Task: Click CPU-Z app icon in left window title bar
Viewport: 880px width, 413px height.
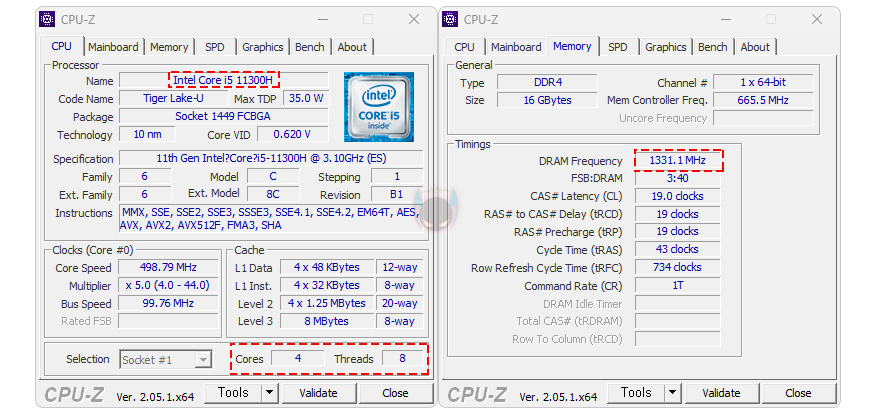Action: click(47, 19)
